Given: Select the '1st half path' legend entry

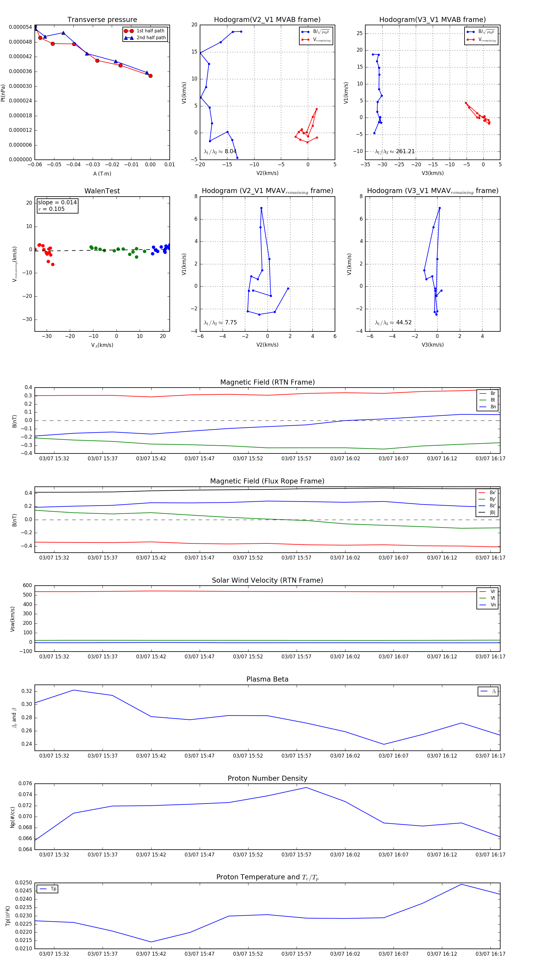Looking at the screenshot, I should click(145, 31).
